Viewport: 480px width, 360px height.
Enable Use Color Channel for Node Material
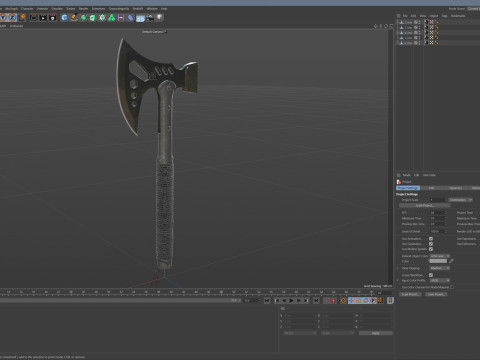[452, 287]
